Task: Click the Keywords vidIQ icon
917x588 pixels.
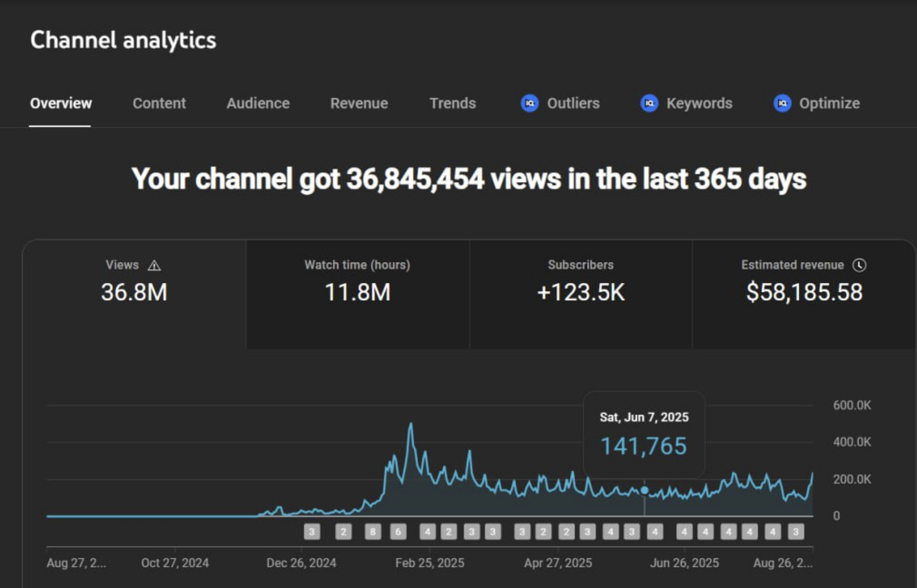Action: click(649, 103)
